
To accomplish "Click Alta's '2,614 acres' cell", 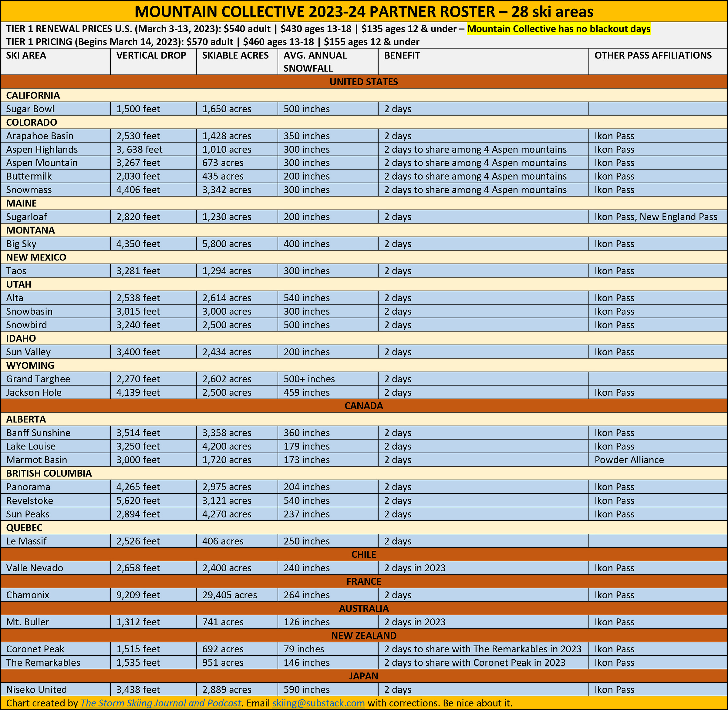I will (x=237, y=298).
